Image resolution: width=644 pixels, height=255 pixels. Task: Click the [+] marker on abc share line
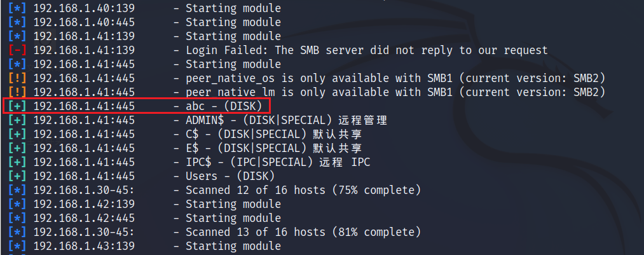tap(18, 106)
